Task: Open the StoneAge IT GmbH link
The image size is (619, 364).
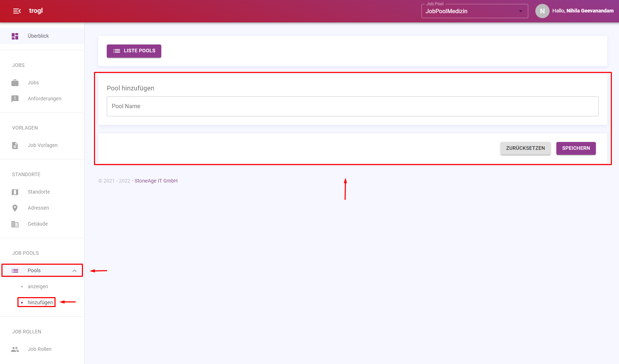Action: 156,181
